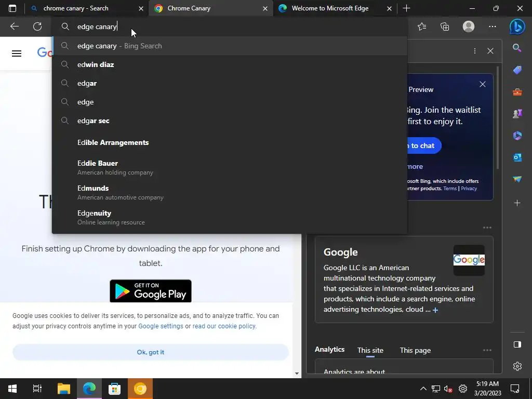Open side panel more options dots
Screen dimensions: 532x399
pyautogui.click(x=475, y=51)
